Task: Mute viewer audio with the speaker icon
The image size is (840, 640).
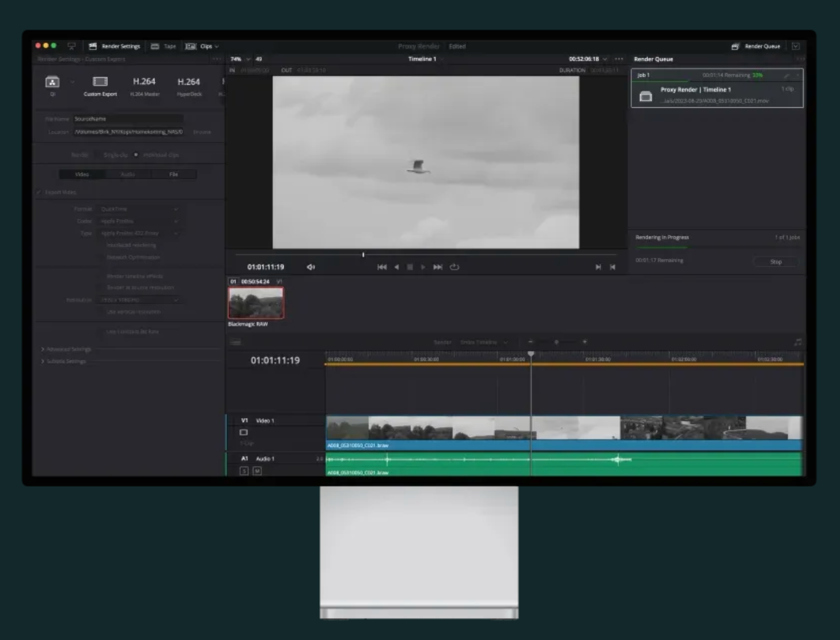Action: 311,266
